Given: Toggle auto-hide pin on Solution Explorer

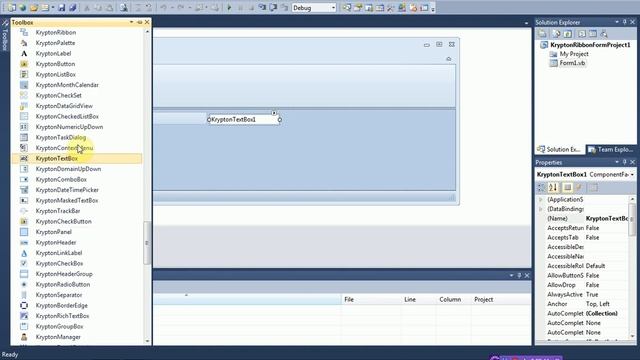Looking at the screenshot, I should 624,22.
